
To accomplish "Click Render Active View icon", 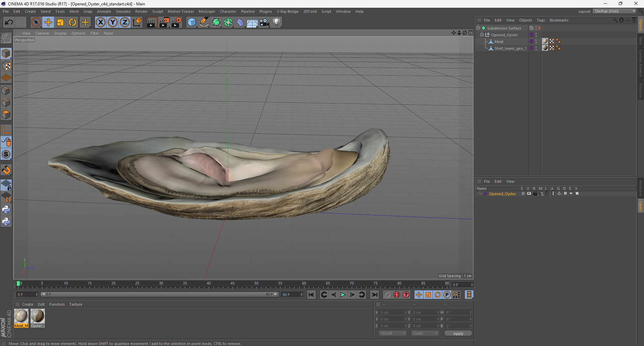I will coord(152,23).
